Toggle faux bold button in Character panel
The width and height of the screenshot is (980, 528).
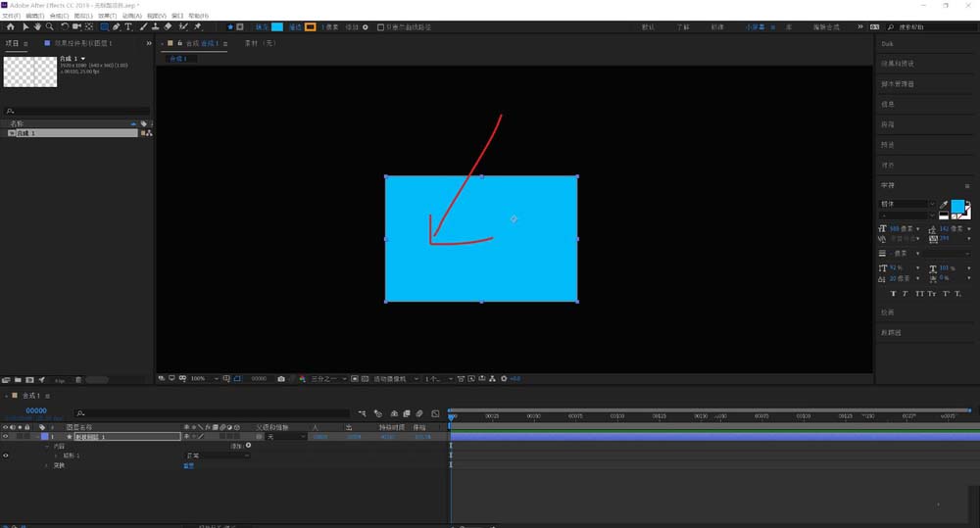893,294
